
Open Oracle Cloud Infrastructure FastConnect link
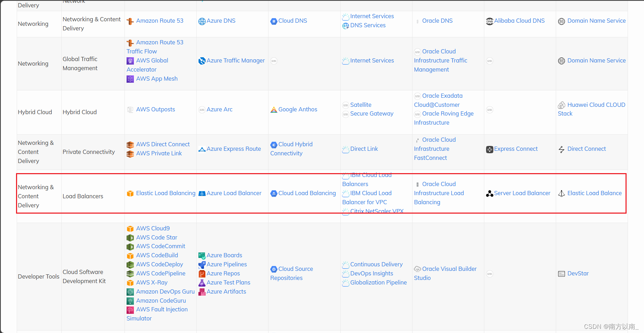tap(435, 149)
